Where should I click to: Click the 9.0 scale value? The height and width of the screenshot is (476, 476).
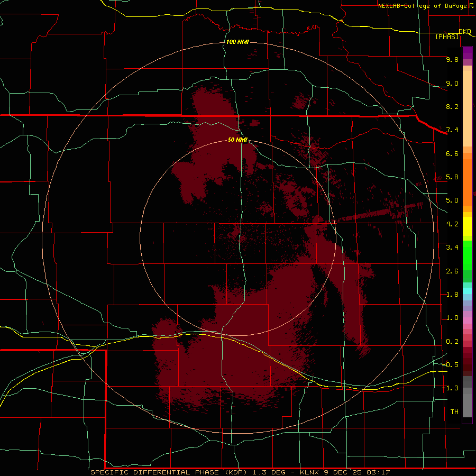452,83
